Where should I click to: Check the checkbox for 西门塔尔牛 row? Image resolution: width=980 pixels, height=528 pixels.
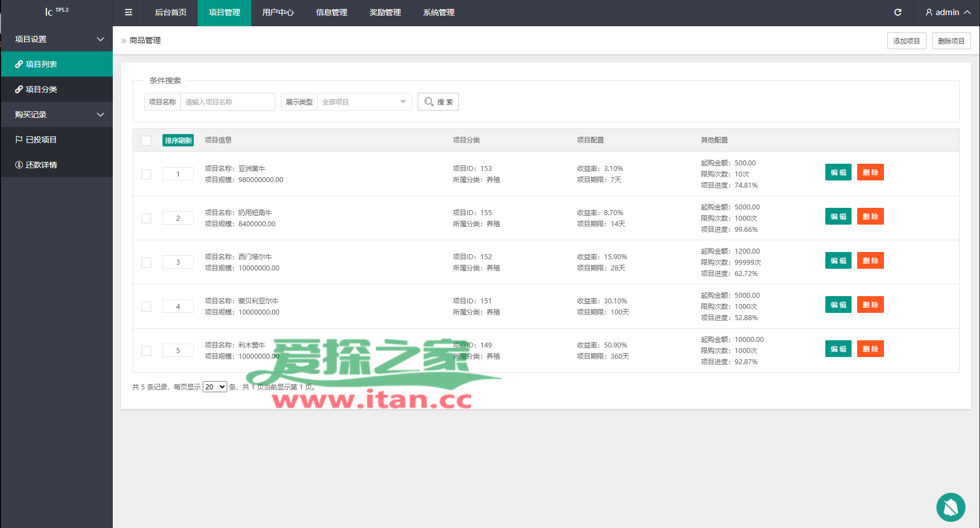coord(146,263)
